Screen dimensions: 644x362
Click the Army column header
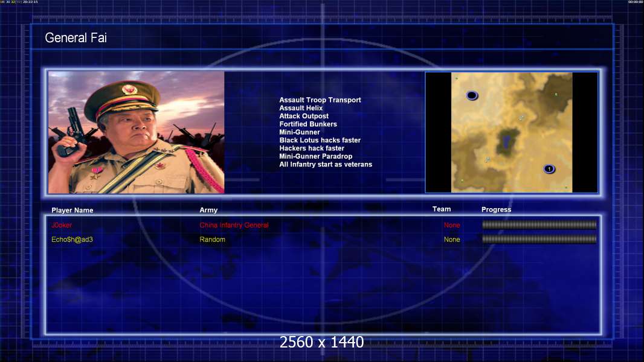(208, 210)
